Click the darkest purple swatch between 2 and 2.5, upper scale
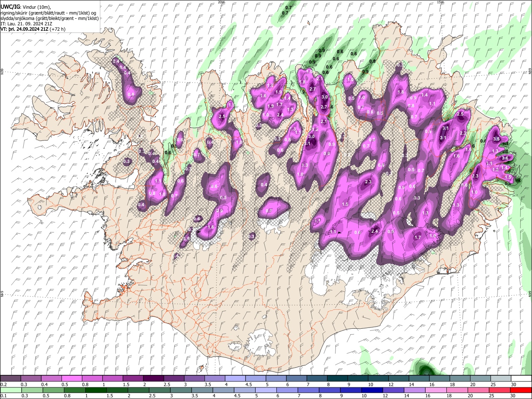 point(153,378)
